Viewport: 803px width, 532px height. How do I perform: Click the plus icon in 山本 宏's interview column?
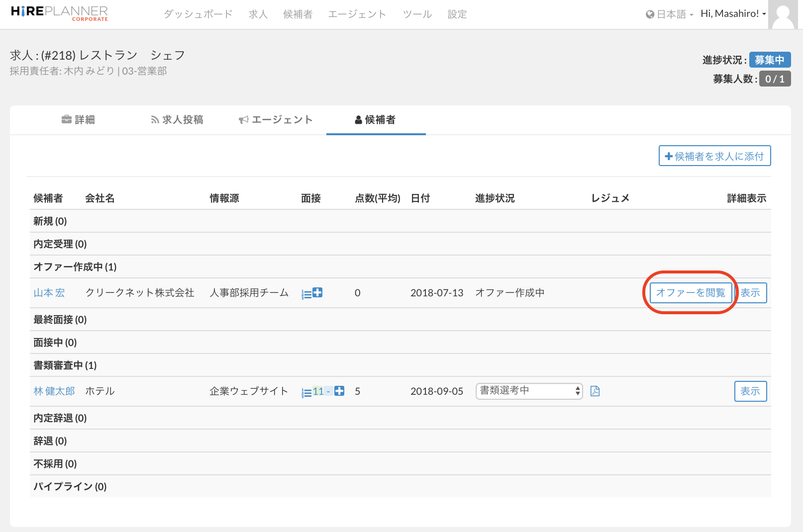coord(317,293)
